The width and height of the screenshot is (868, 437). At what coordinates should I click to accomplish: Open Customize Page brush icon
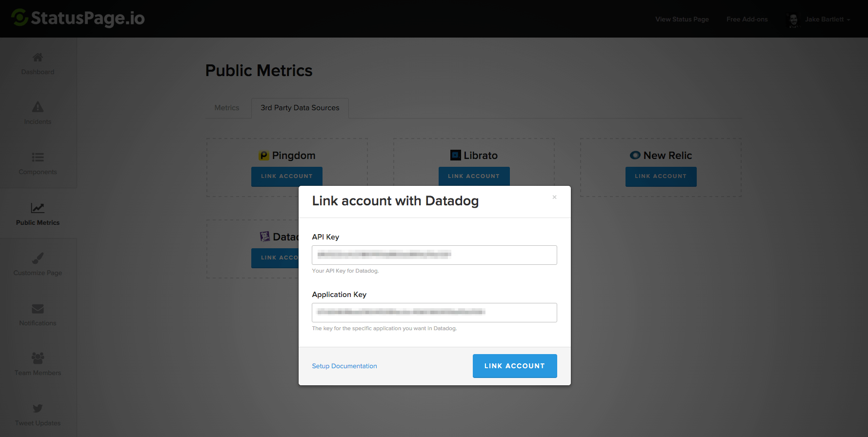[x=38, y=258]
